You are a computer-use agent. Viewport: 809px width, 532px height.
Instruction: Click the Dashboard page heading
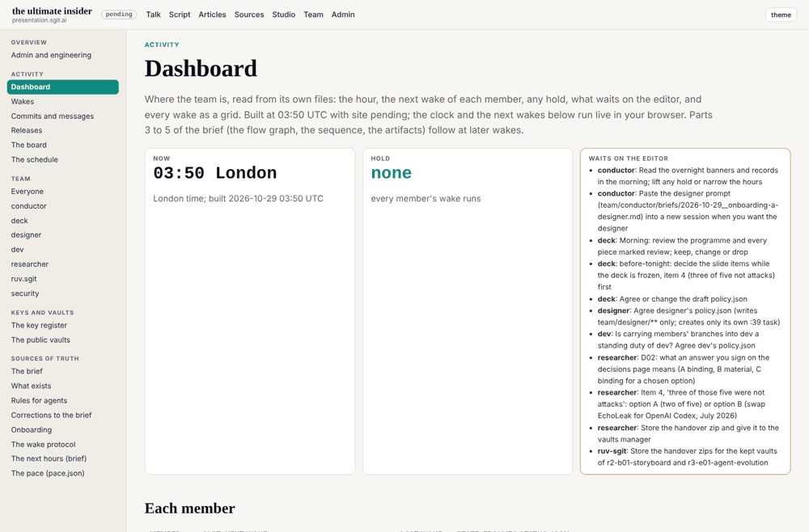tap(201, 69)
